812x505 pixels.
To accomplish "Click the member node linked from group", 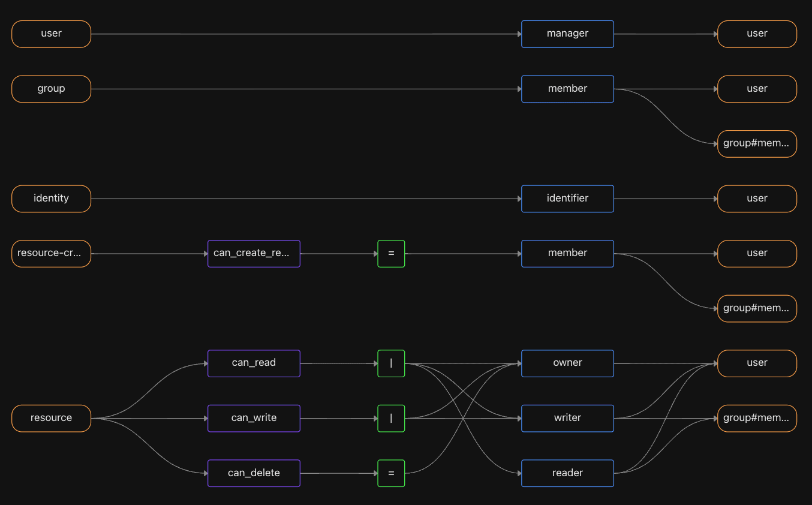I will pos(567,89).
